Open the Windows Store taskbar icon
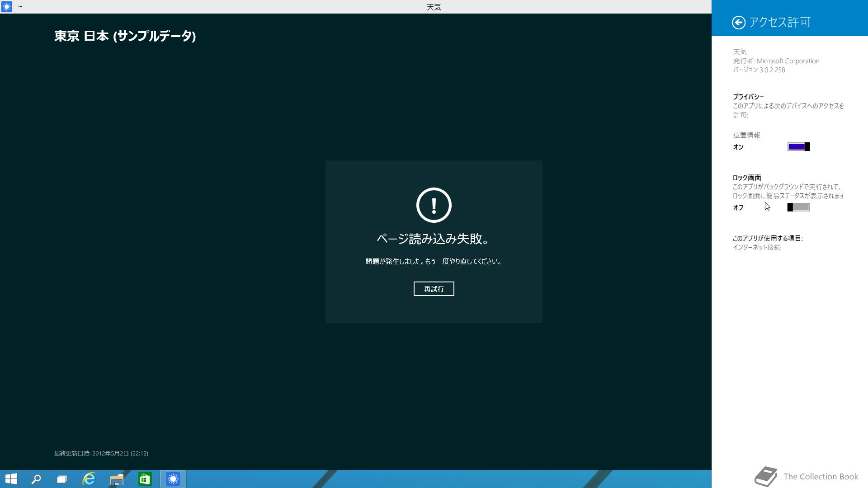Viewport: 868px width, 488px height. 145,479
